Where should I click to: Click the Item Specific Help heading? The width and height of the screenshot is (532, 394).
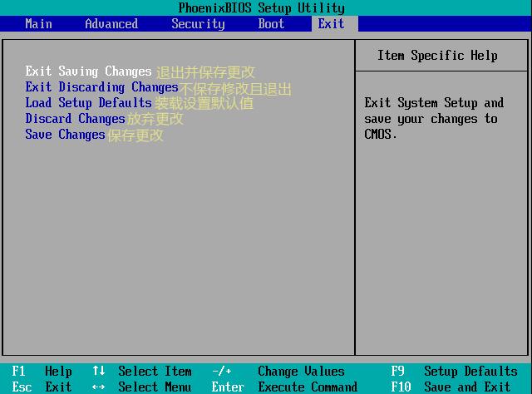tap(437, 56)
